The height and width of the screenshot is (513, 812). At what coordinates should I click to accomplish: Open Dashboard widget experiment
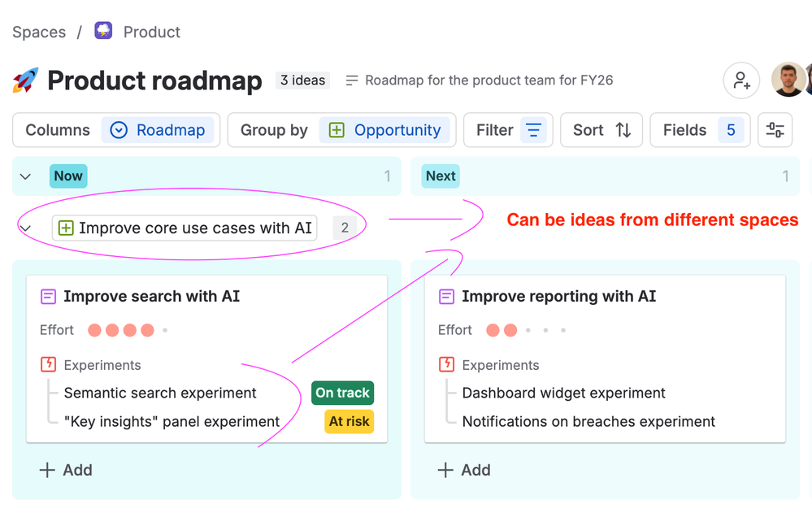(x=563, y=393)
